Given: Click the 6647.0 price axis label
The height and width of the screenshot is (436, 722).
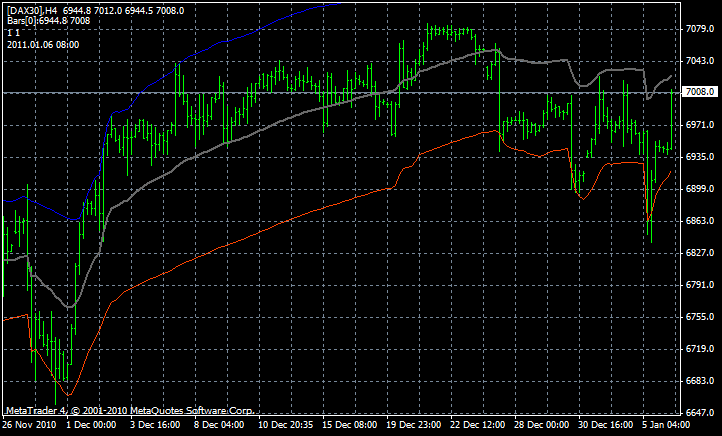Looking at the screenshot, I should [700, 413].
